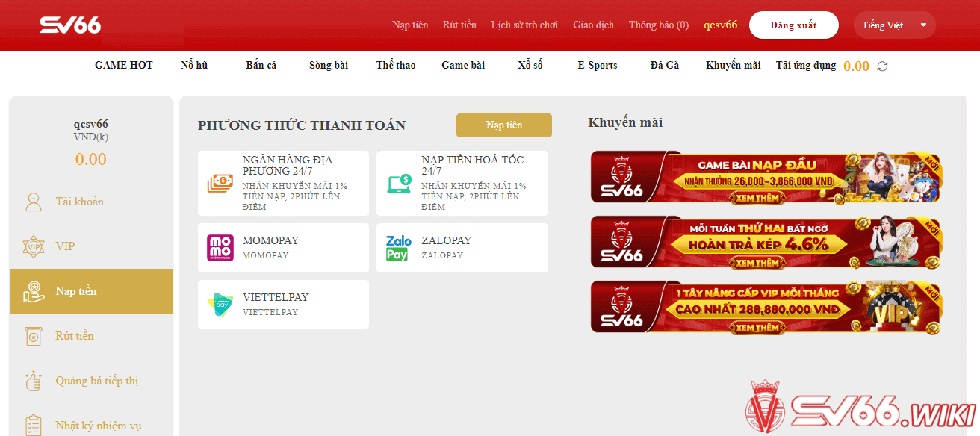980x436 pixels.
Task: Refresh the balance with the reload icon
Action: pyautogui.click(x=882, y=66)
